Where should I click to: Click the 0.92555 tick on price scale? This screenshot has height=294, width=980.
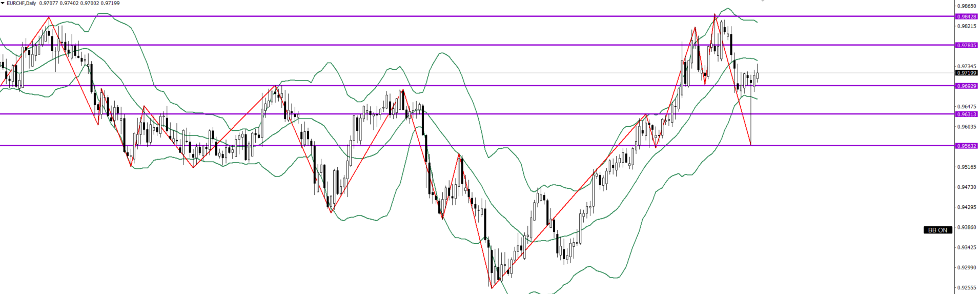[x=966, y=287]
